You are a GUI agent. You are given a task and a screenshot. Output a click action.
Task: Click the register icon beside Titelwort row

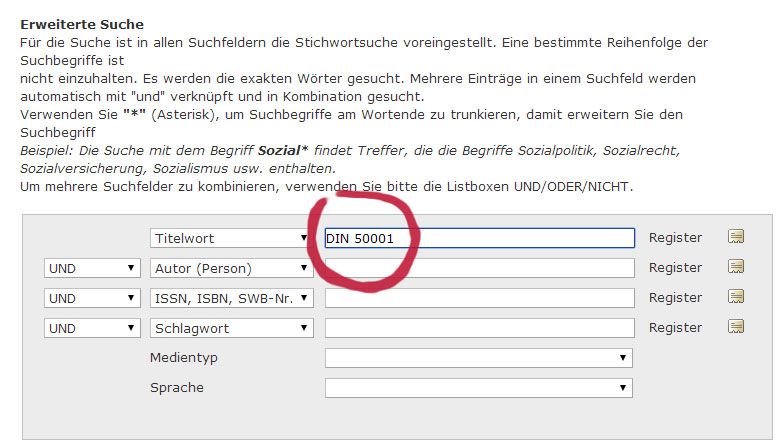[x=736, y=237]
